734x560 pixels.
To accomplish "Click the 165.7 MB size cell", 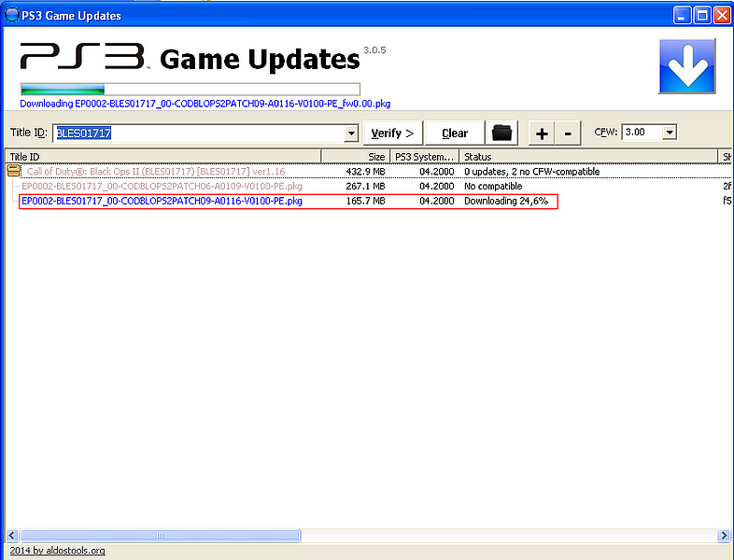I will point(365,202).
